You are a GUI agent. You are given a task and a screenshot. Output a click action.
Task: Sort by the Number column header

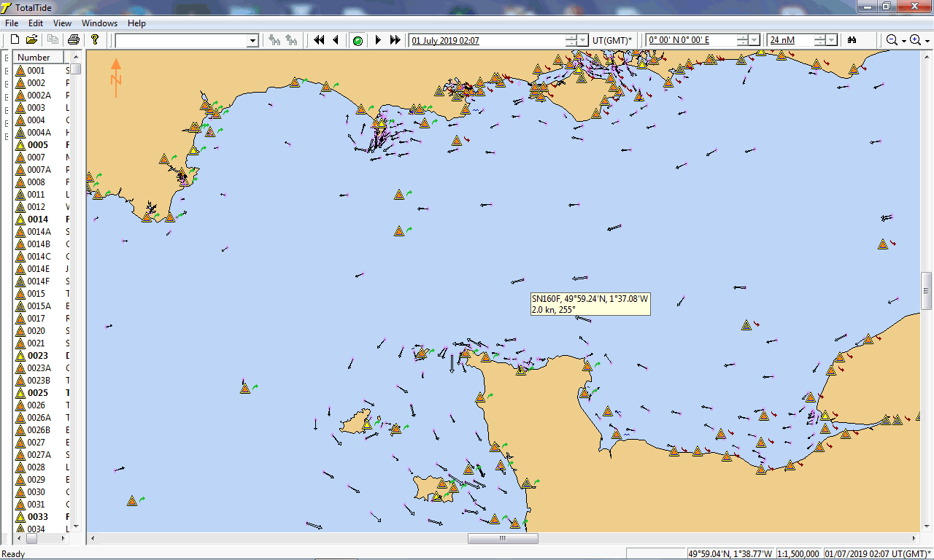click(38, 57)
